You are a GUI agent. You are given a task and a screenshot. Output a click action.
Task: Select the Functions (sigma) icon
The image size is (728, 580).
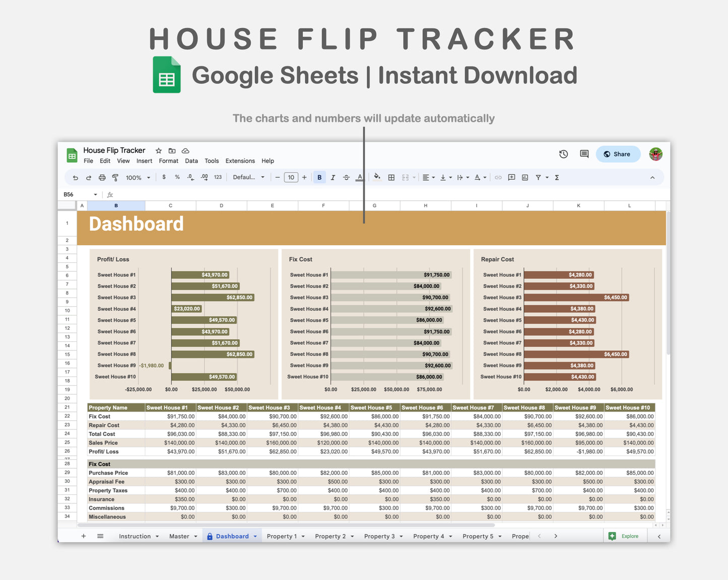pos(556,177)
